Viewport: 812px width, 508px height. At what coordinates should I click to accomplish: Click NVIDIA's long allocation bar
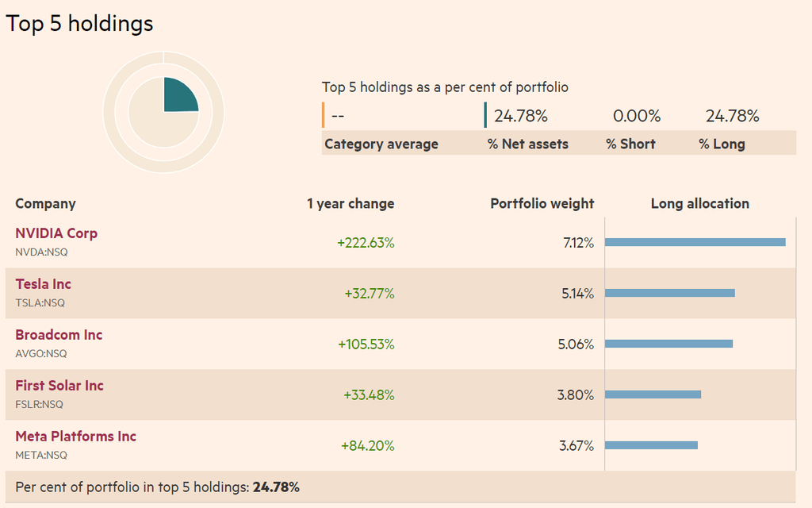tap(695, 242)
